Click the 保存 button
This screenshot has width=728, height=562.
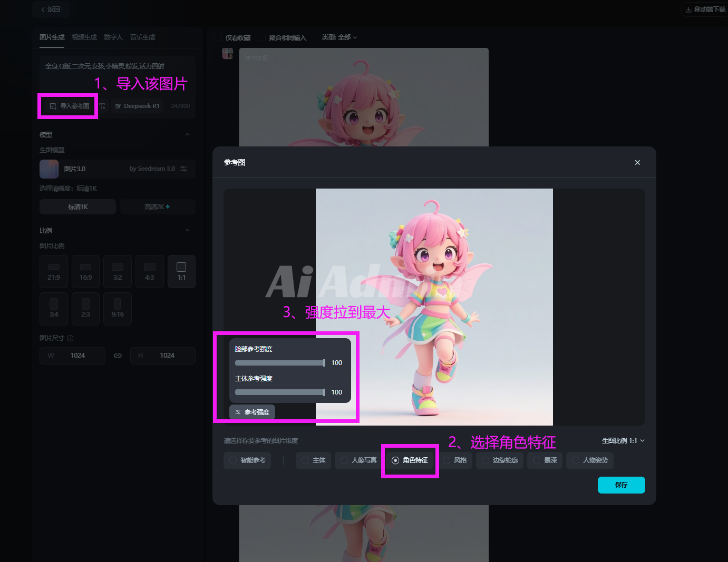coord(621,485)
